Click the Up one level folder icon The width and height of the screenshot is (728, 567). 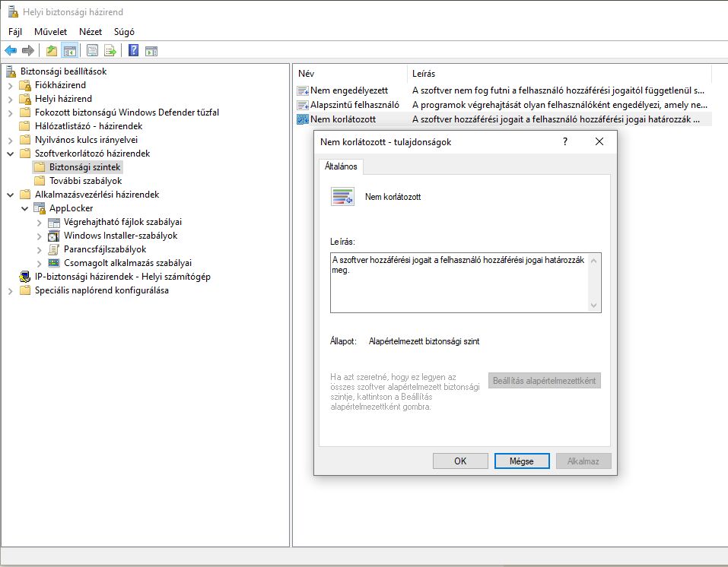[x=52, y=51]
